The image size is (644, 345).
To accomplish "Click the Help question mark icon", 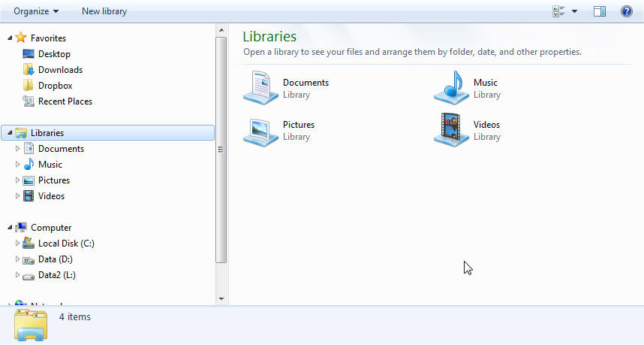I will coord(627,11).
